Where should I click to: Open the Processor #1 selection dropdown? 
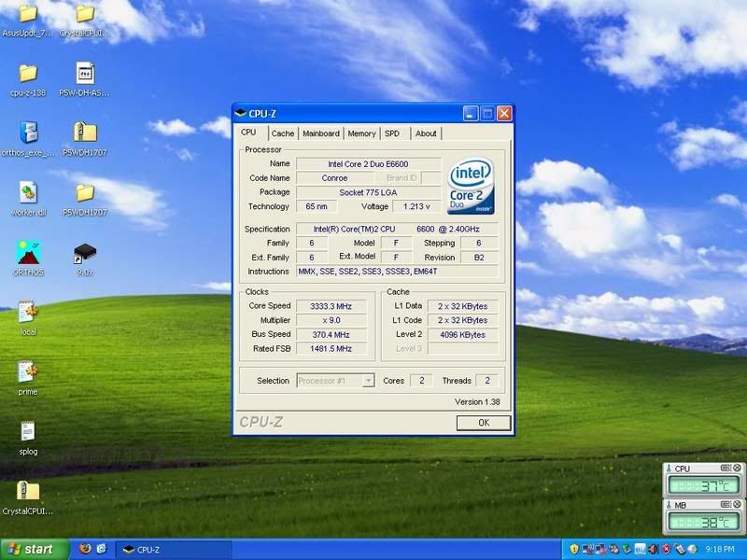(x=335, y=381)
